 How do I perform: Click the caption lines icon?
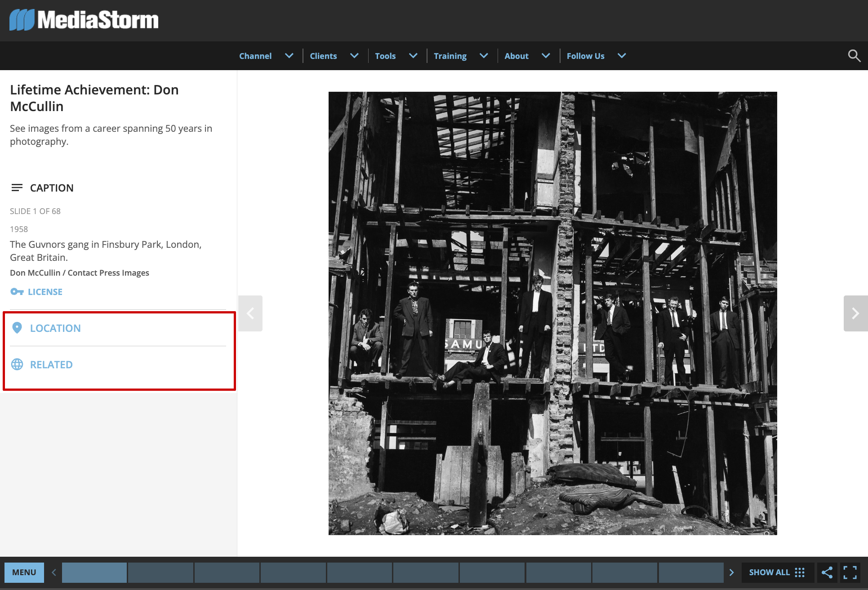click(x=17, y=188)
